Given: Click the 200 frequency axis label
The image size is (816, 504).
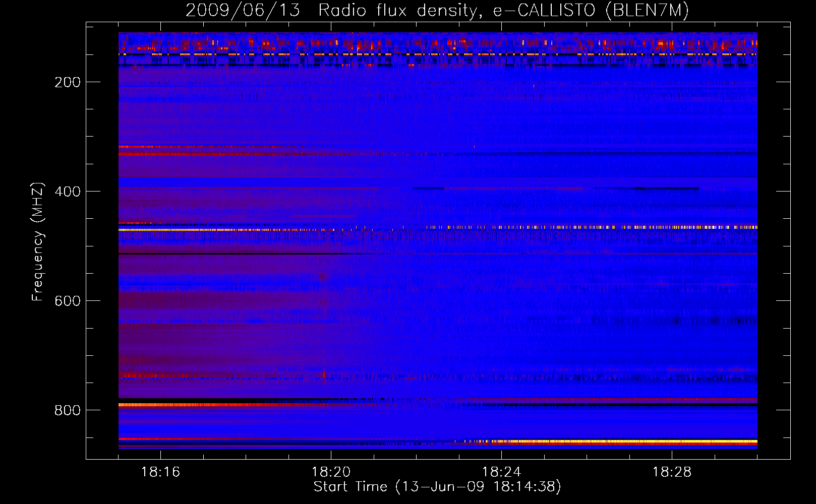Looking at the screenshot, I should point(68,82).
